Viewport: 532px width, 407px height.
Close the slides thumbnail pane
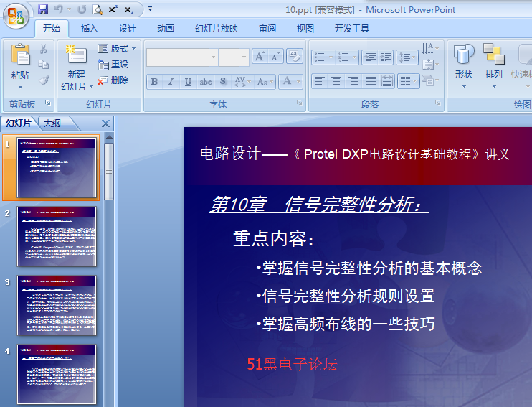105,123
